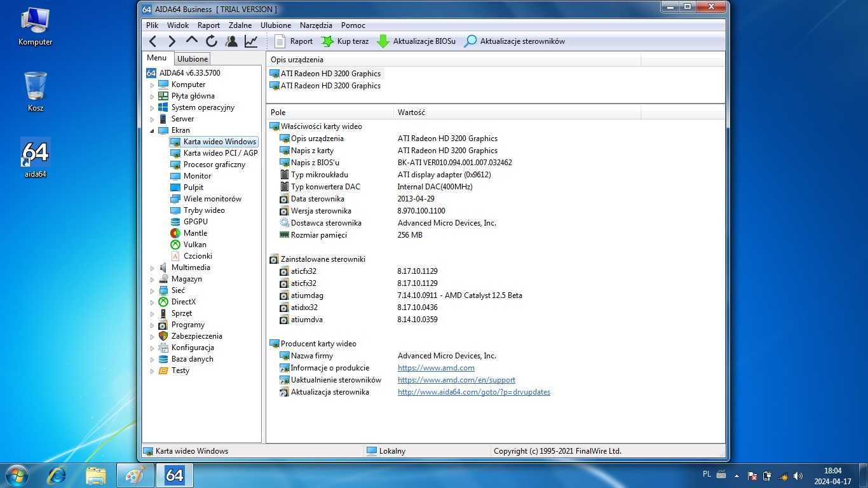The width and height of the screenshot is (868, 488).
Task: Select the Pulpit tree item
Action: 193,187
